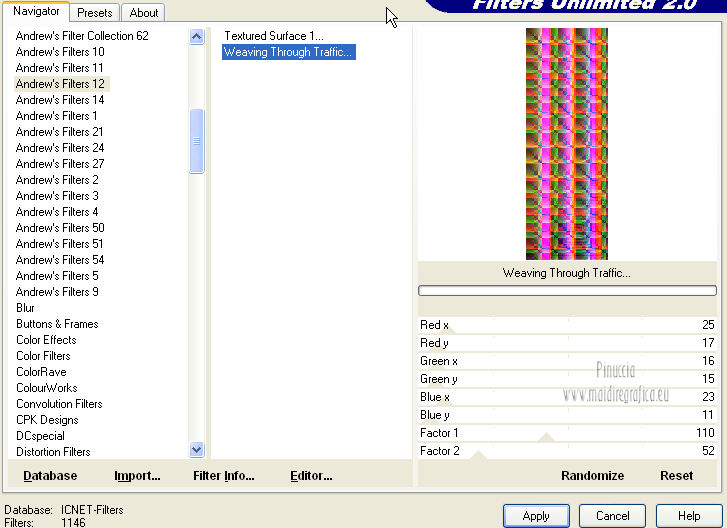Select Andrew's Filters 12 category

click(60, 84)
